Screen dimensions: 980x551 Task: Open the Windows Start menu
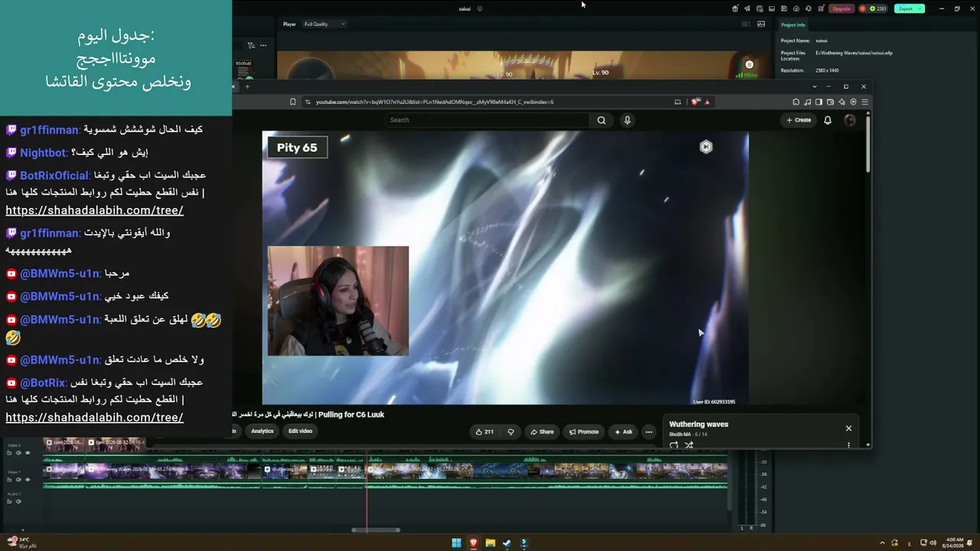click(x=456, y=543)
